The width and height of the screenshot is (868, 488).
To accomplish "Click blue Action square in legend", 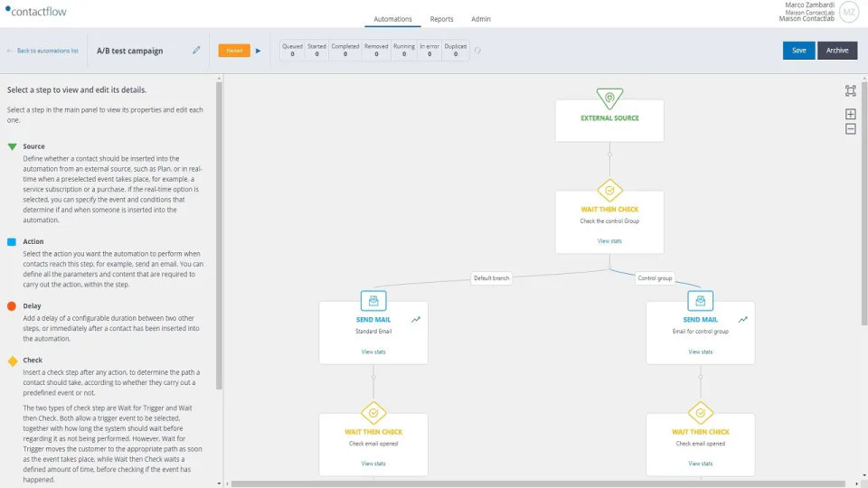I will pos(12,242).
